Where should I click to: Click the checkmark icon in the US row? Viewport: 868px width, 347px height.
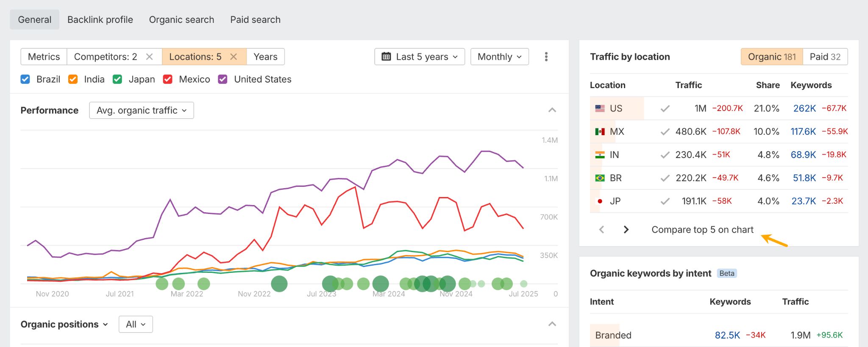click(x=665, y=108)
